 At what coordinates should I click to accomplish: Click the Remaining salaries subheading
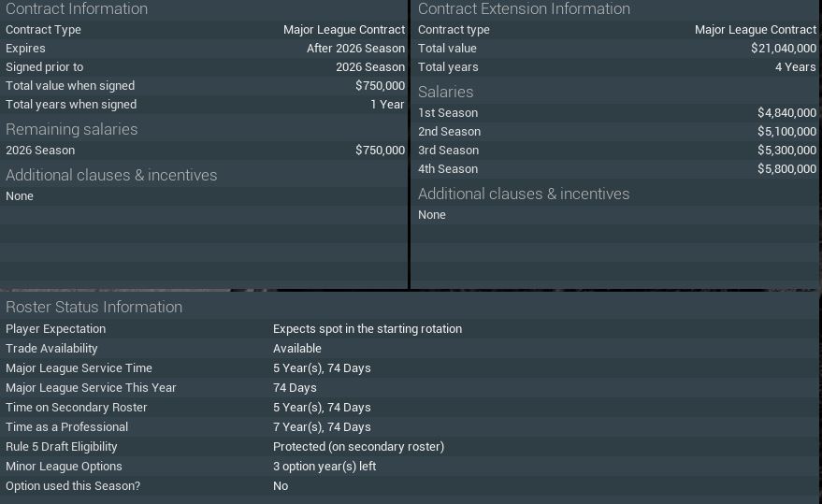pyautogui.click(x=71, y=129)
